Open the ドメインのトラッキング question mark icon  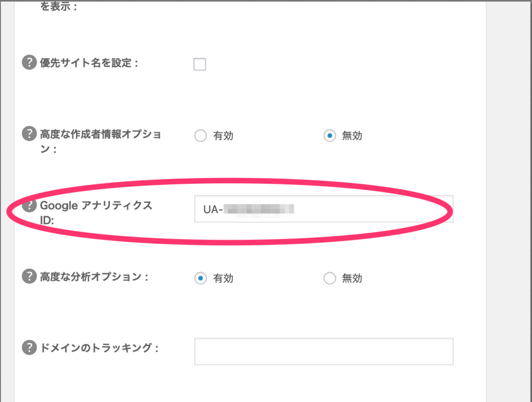[x=29, y=347]
